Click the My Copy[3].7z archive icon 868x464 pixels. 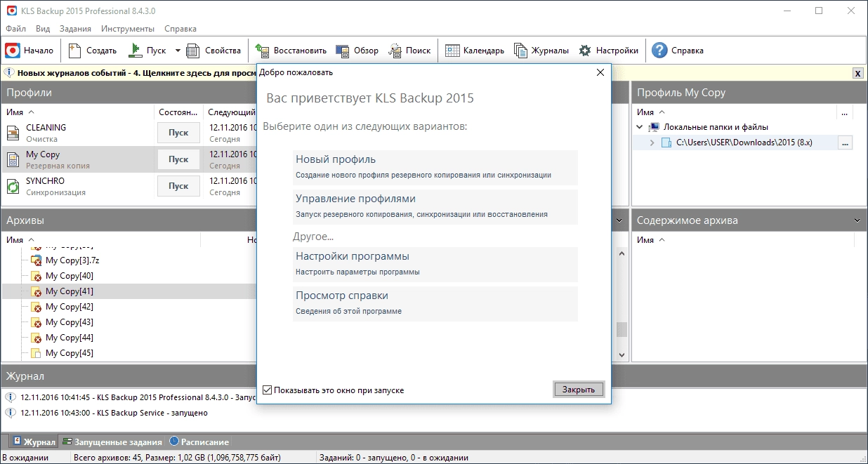pyautogui.click(x=36, y=260)
